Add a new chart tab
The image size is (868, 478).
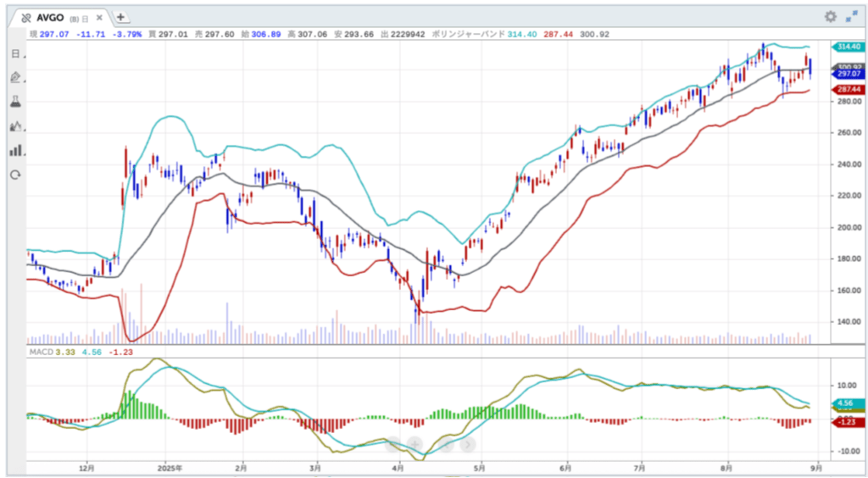click(x=120, y=17)
